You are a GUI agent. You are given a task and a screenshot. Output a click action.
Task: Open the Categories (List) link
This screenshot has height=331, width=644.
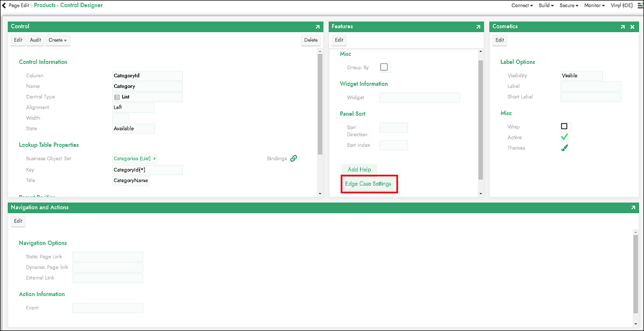(x=135, y=159)
